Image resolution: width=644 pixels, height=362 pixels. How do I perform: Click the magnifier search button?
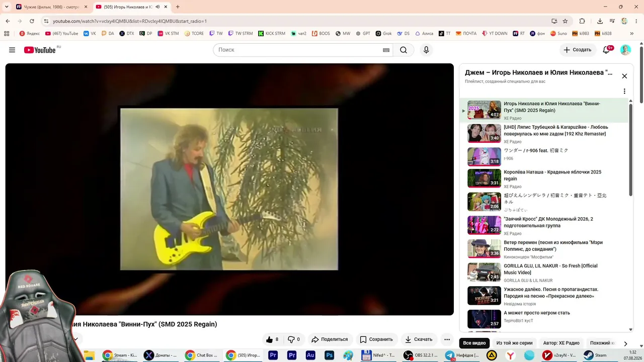404,50
